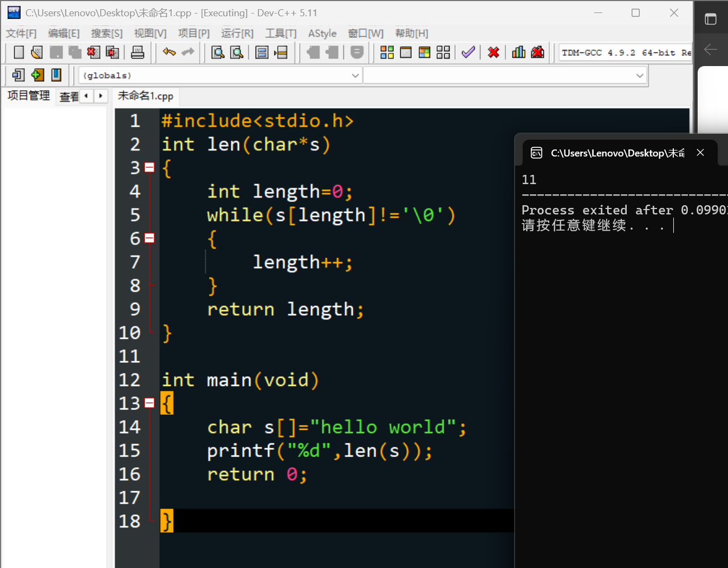Viewport: 728px width, 568px height.
Task: Click the Goto line toolbar icon
Action: point(281,53)
